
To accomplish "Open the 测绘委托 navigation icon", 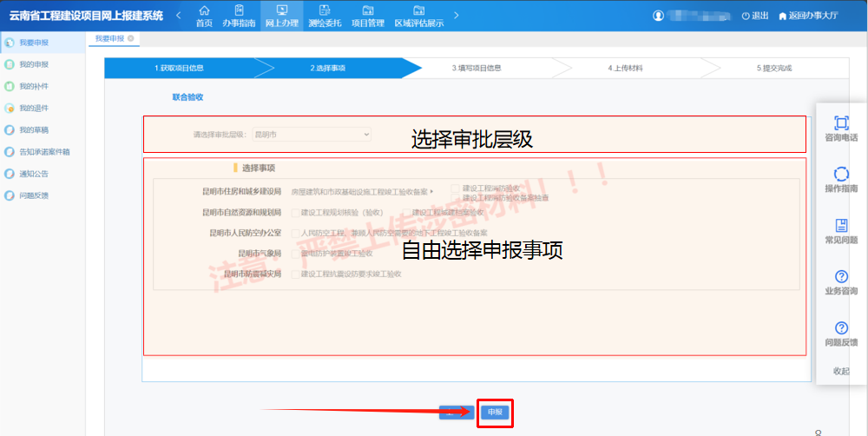I will pos(325,10).
